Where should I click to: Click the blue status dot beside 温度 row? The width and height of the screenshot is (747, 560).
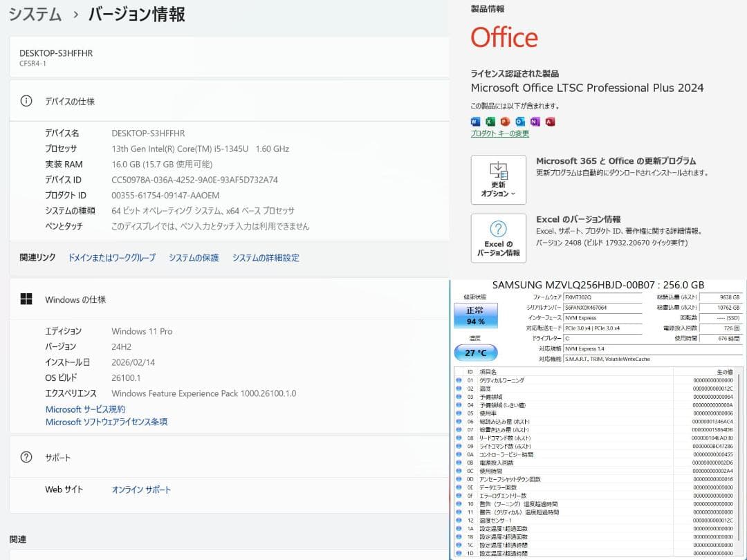tap(458, 388)
